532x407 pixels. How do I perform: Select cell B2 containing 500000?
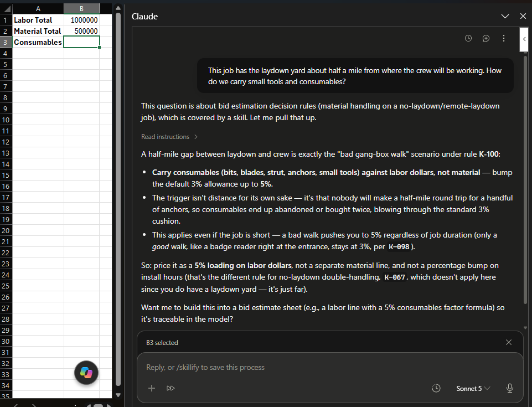(81, 31)
